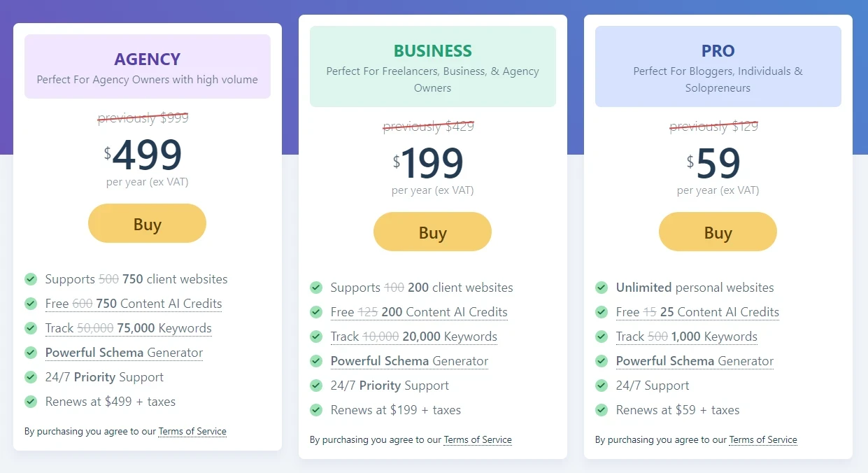Select the BUSINESS plan header
This screenshot has width=868, height=473.
tap(433, 51)
